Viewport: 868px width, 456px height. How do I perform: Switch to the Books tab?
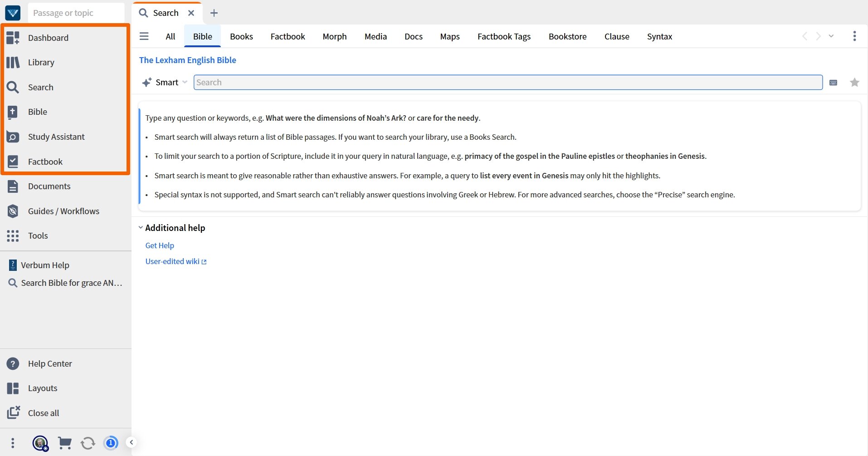tap(241, 37)
